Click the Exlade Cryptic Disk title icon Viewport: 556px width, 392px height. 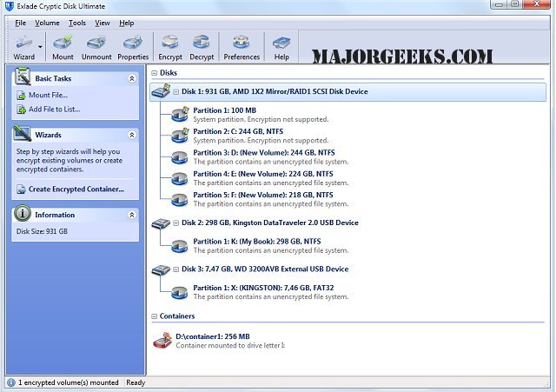pyautogui.click(x=10, y=6)
